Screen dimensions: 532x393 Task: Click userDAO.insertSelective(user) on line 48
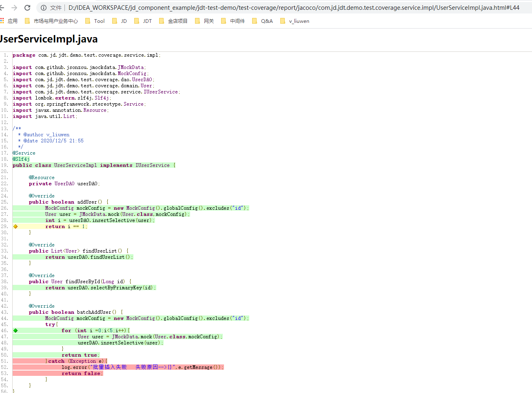coord(121,343)
